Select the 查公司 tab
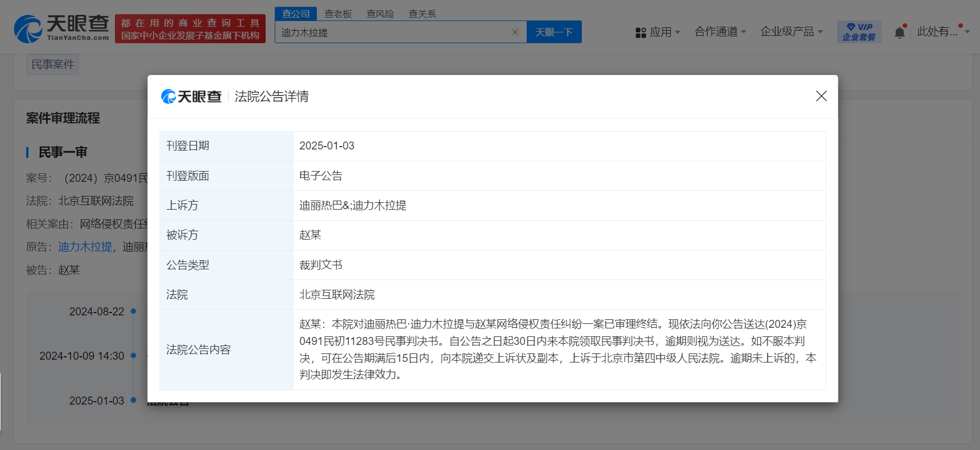 point(296,14)
